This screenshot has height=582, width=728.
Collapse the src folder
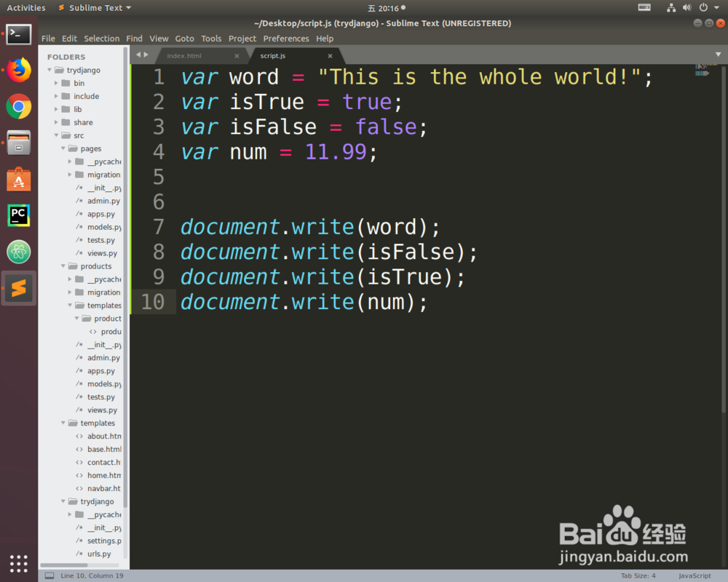(56, 135)
